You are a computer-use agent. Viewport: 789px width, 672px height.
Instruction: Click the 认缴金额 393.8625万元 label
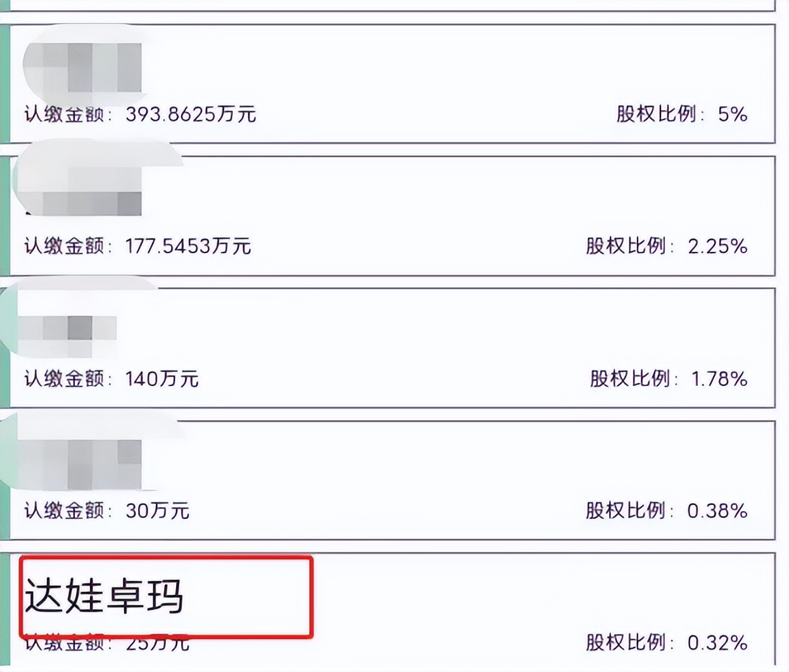pyautogui.click(x=139, y=114)
